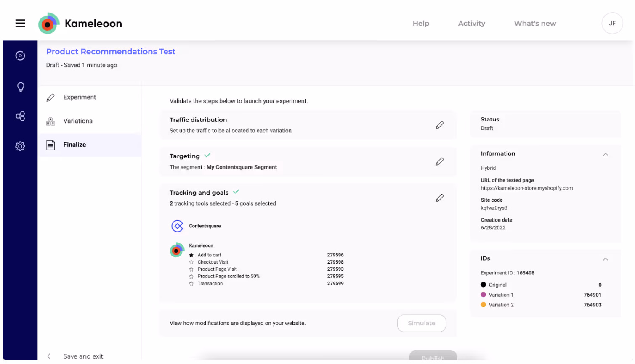Click the JF profile avatar
The height and width of the screenshot is (364, 635).
pos(612,23)
